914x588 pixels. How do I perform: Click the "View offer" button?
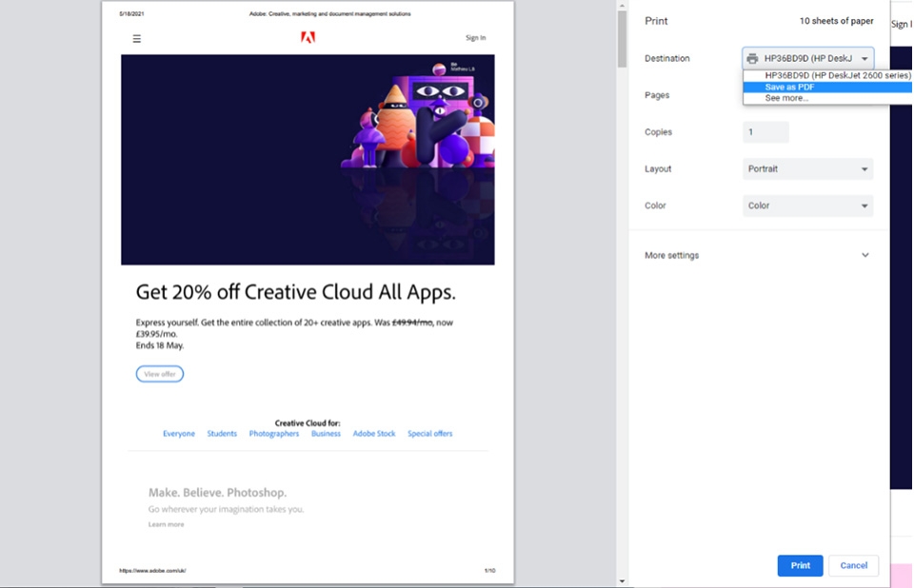click(x=159, y=374)
